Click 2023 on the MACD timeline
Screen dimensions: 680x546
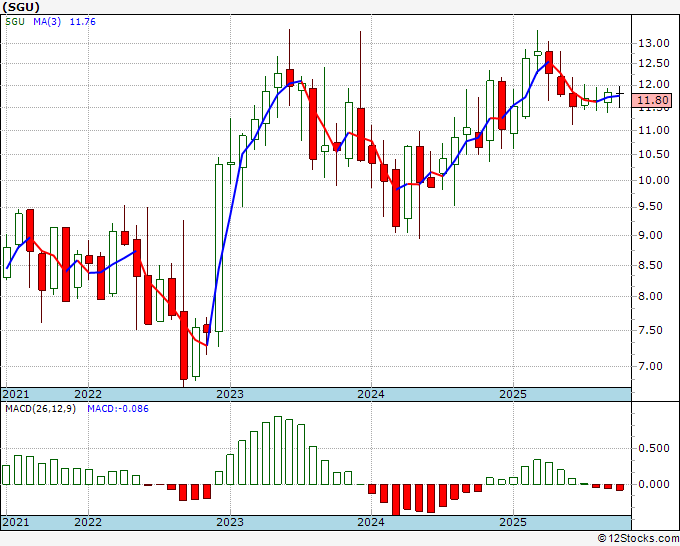[x=230, y=522]
